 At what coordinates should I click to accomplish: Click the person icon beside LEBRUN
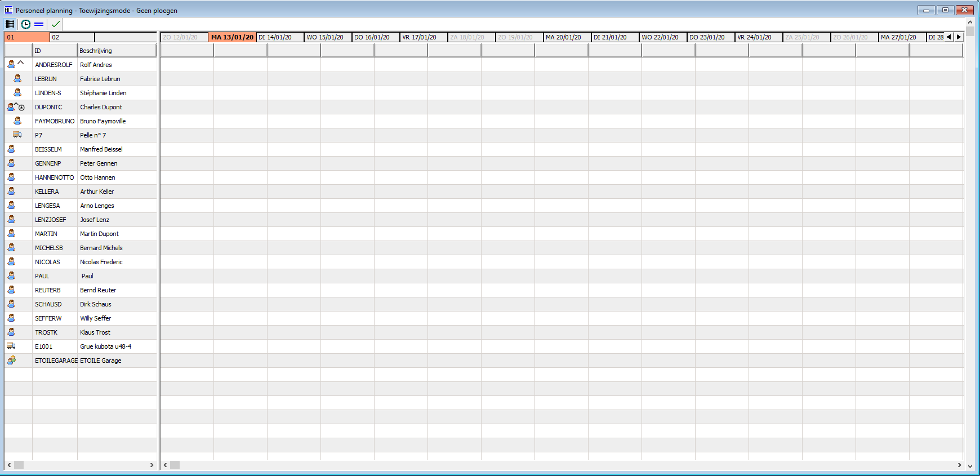(17, 79)
